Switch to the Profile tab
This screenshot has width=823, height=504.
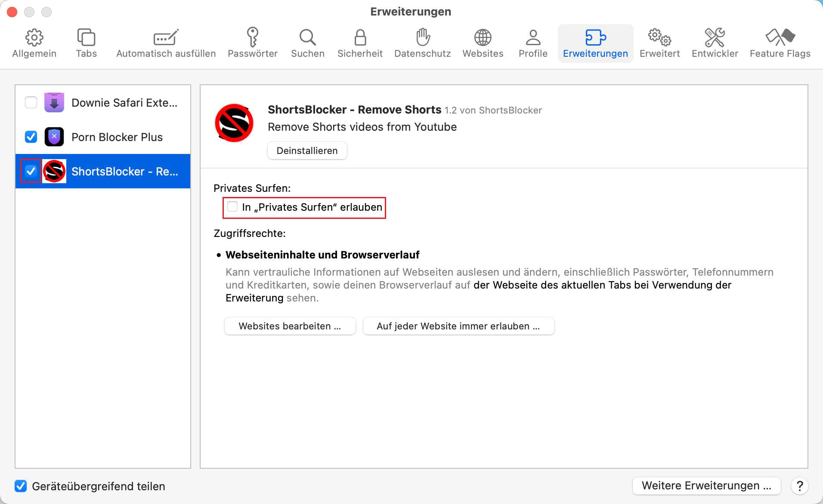533,43
